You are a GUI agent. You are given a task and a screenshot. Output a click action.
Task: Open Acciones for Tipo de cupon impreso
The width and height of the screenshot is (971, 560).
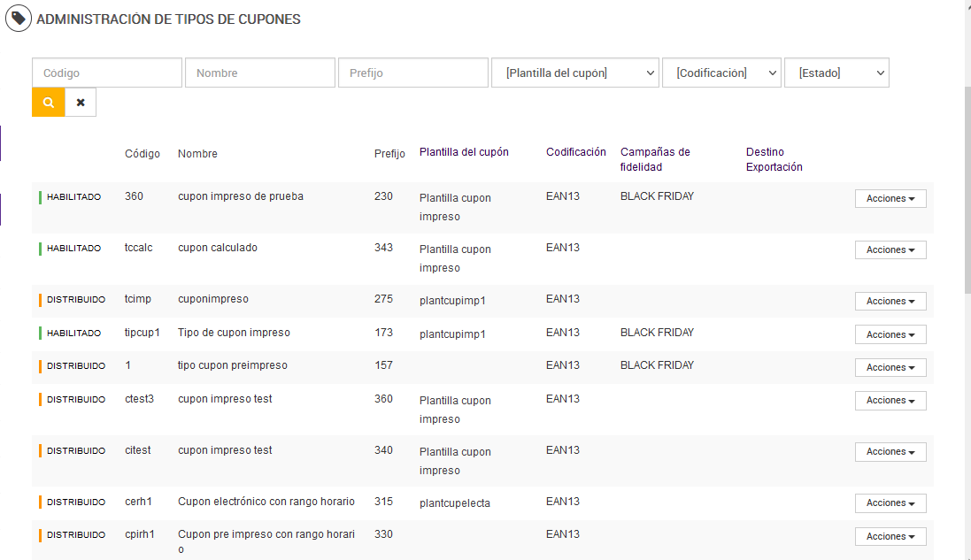click(890, 335)
